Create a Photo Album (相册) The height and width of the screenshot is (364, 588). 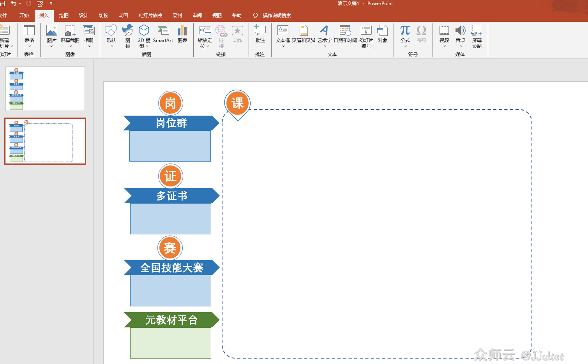pyautogui.click(x=89, y=36)
